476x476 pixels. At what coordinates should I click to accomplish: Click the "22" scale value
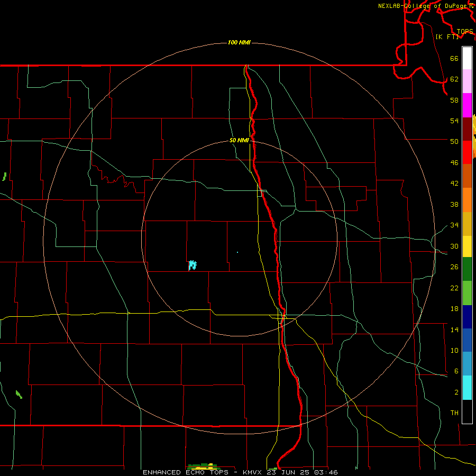pyautogui.click(x=454, y=288)
